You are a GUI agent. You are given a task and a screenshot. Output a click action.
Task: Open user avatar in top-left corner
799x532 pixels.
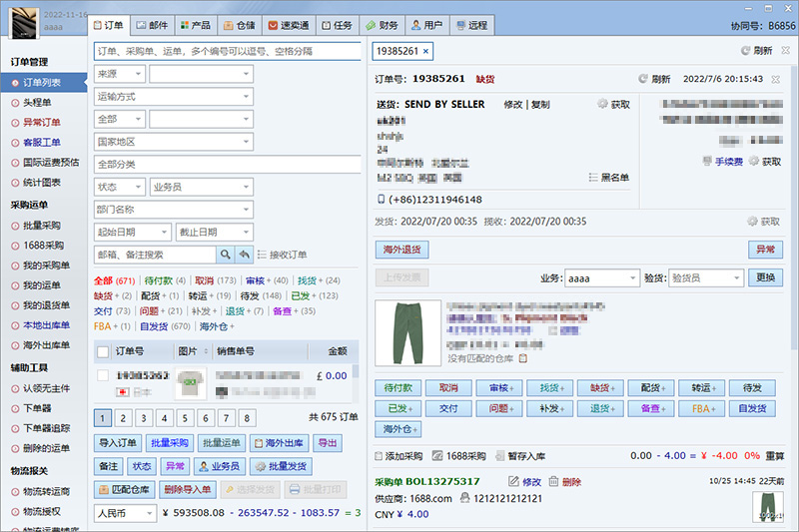point(24,23)
